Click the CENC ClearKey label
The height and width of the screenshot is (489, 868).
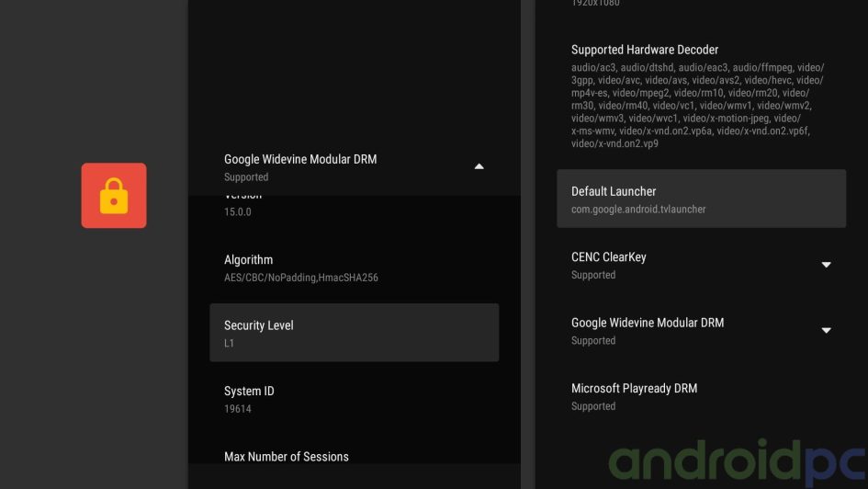pos(608,257)
